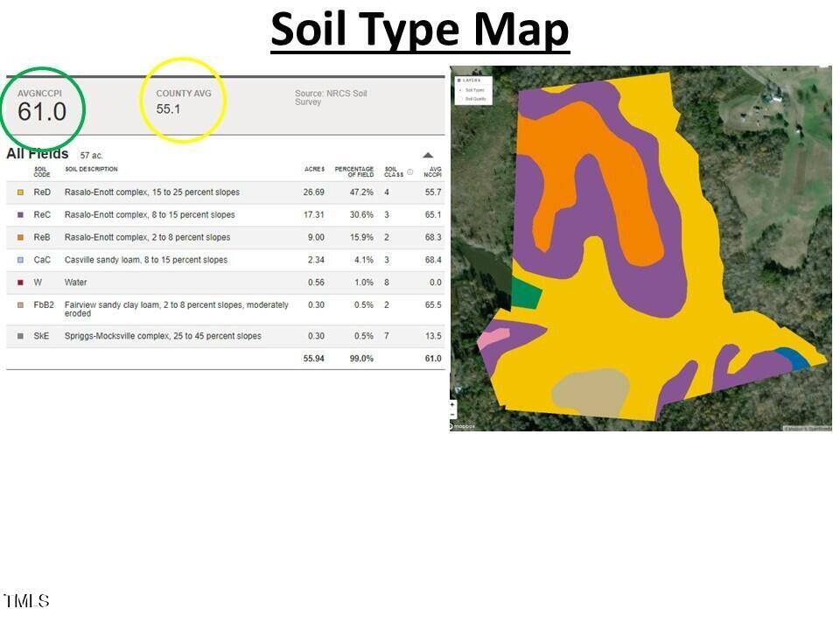Collapse the All Fields table with arrow
This screenshot has height=630, width=840.
(428, 155)
